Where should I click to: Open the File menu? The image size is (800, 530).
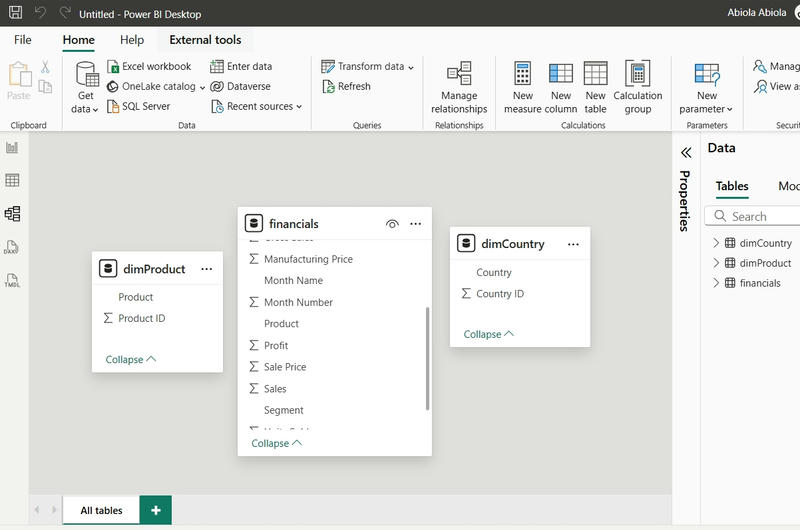point(22,40)
